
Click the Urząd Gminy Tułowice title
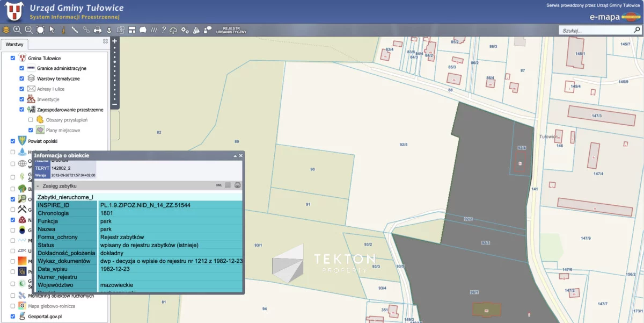pos(77,8)
